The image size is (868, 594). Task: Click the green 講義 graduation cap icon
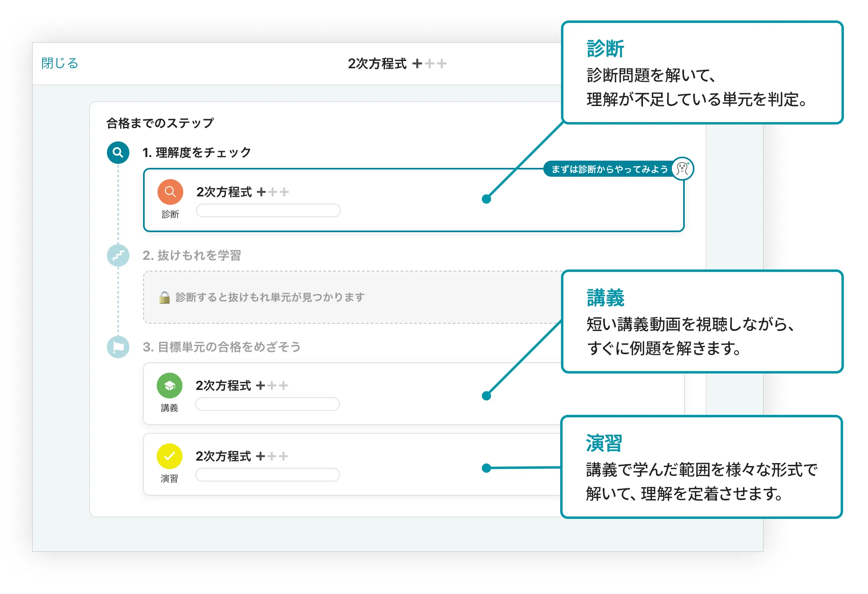[170, 386]
